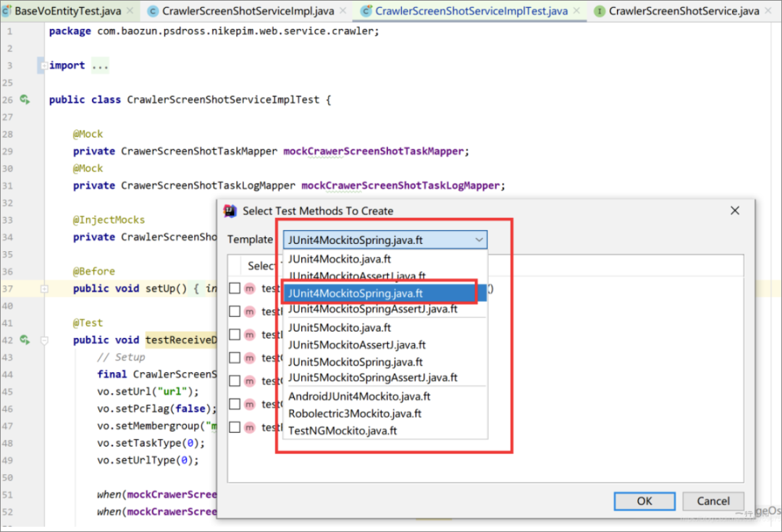The width and height of the screenshot is (782, 532).
Task: Click the @InjectMocks annotation
Action: coord(109,220)
